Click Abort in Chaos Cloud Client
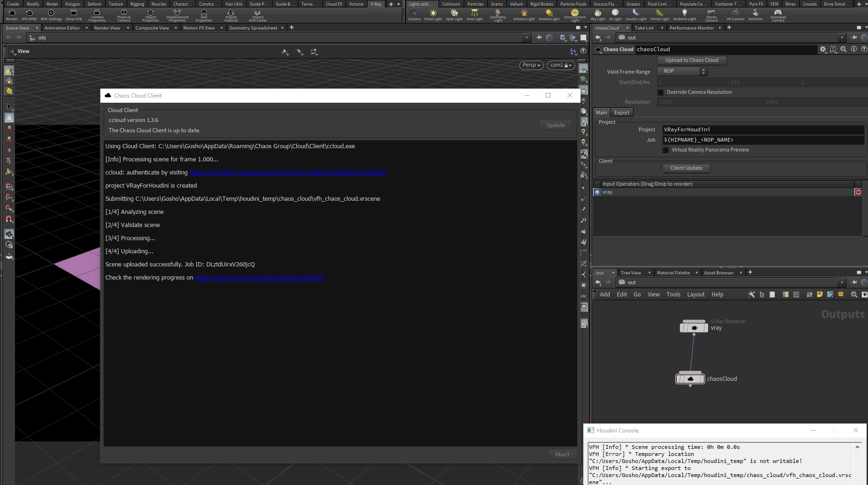The width and height of the screenshot is (868, 485). click(562, 454)
